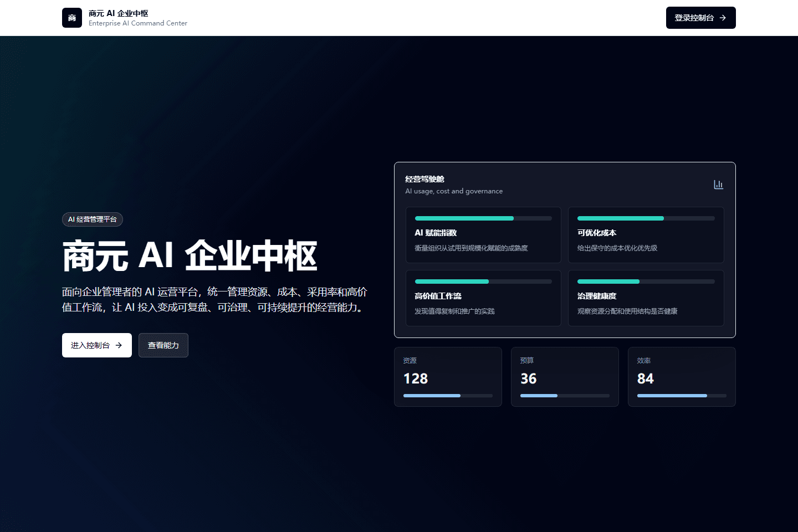Open the 高价值工作流 card
The height and width of the screenshot is (532, 798).
pyautogui.click(x=483, y=298)
